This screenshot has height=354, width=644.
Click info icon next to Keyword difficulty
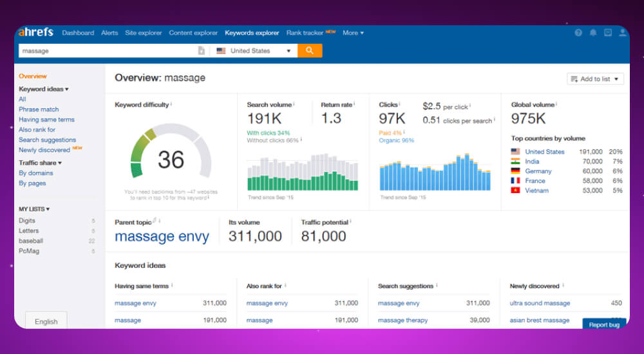[x=171, y=104]
